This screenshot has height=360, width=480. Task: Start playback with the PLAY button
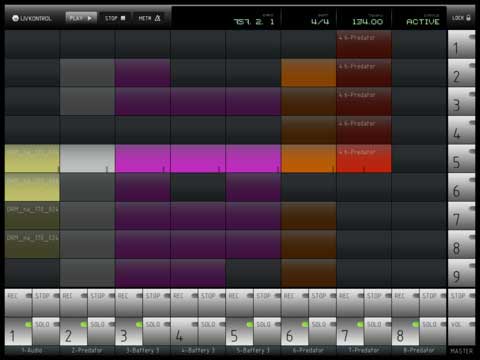point(81,18)
